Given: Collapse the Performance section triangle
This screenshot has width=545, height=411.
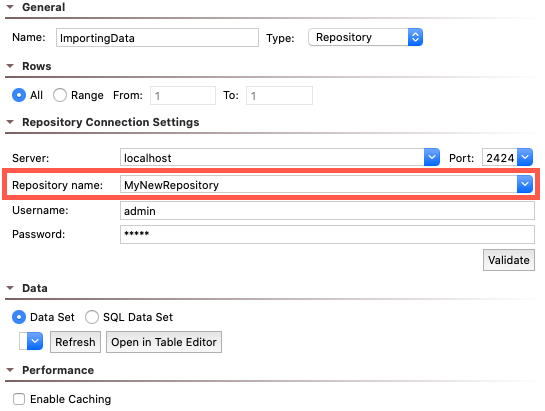Looking at the screenshot, I should pos(10,370).
